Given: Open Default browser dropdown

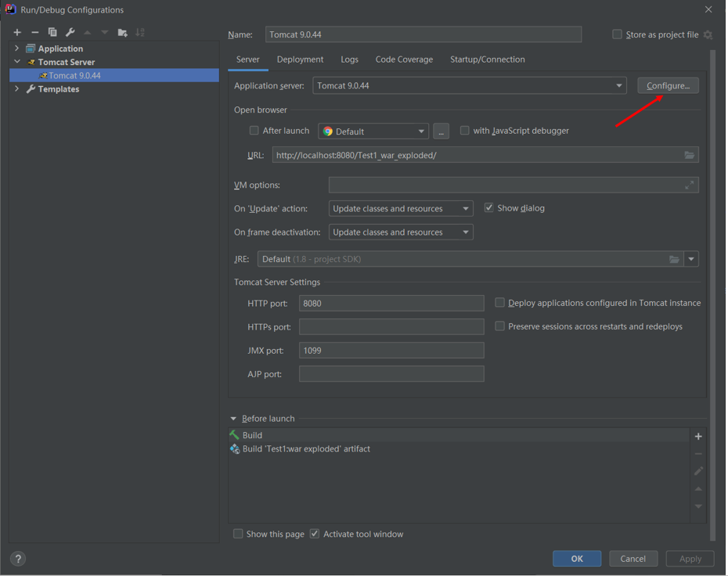Looking at the screenshot, I should pos(373,131).
